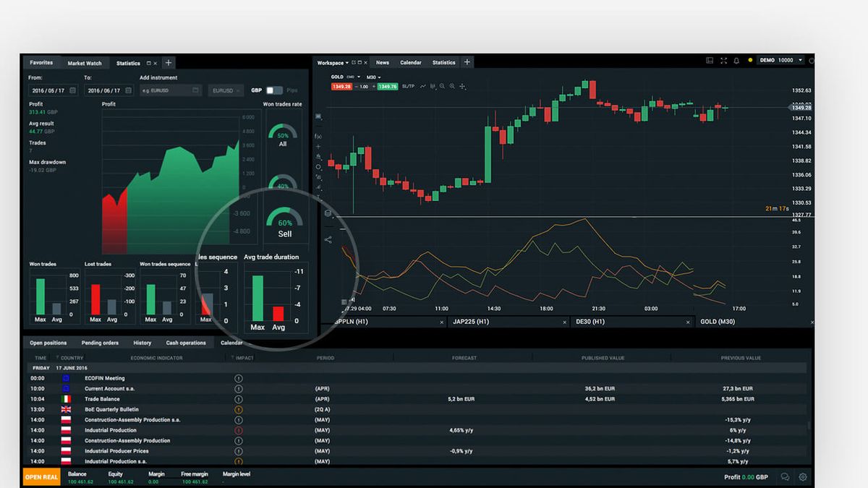Expand the M30 timeframe dropdown

373,77
